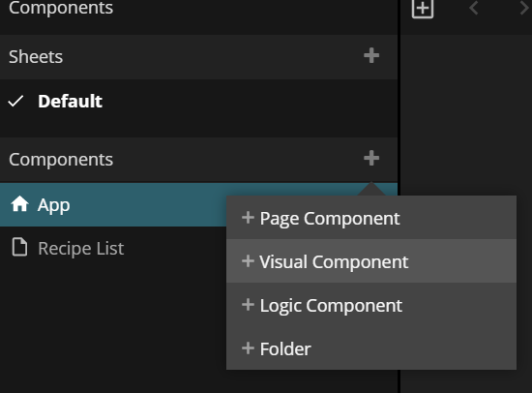
Task: Click the home icon next to App
Action: pos(19,204)
